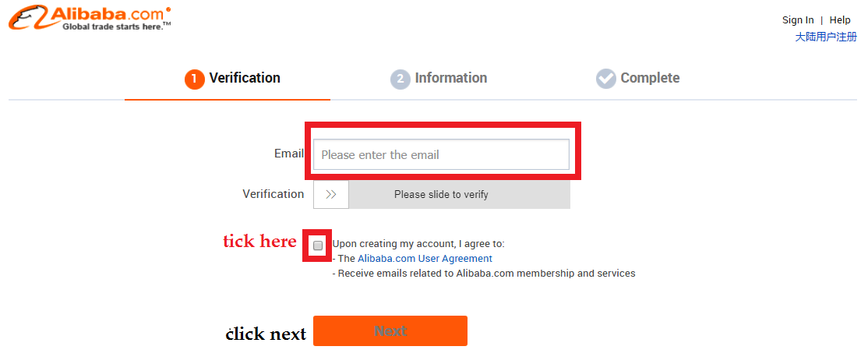Click the Alibaba.com logo

[90, 17]
